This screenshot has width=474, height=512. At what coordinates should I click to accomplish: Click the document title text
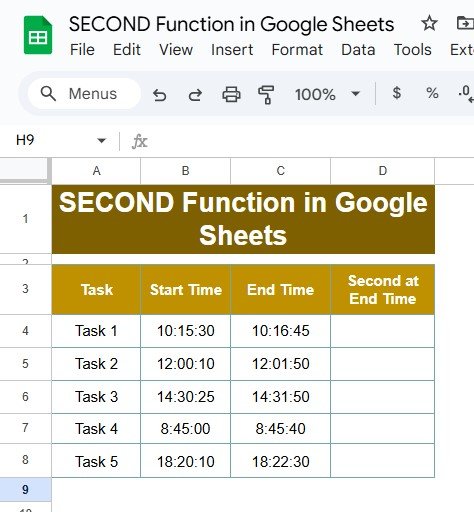(231, 24)
